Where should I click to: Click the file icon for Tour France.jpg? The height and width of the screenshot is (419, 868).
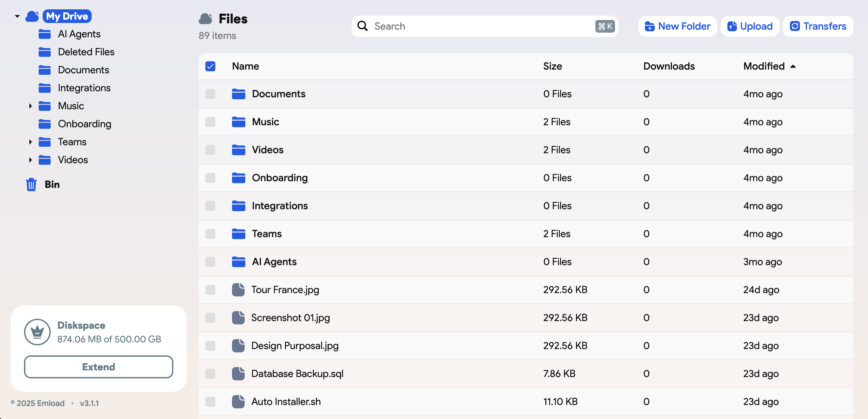point(238,290)
